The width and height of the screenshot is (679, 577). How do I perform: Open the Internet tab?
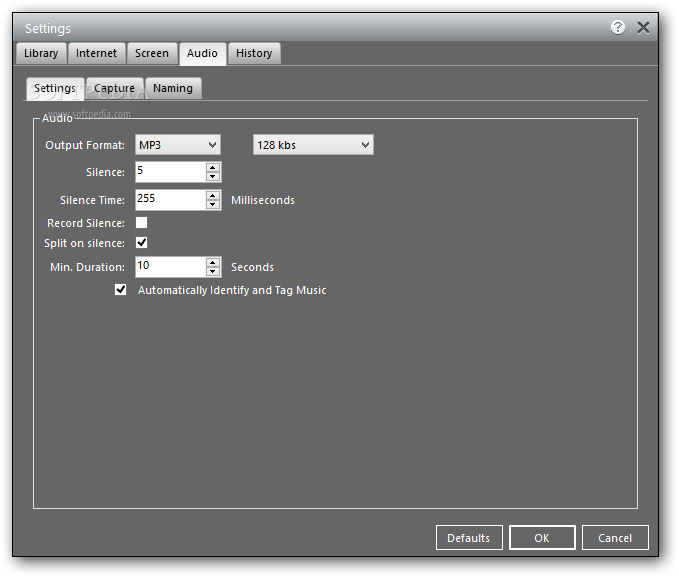click(x=97, y=53)
